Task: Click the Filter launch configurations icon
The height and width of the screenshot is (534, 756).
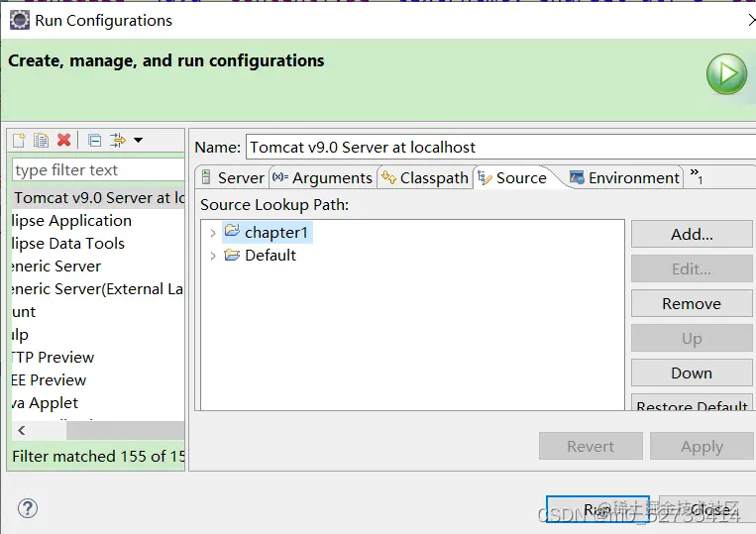Action: coord(117,141)
